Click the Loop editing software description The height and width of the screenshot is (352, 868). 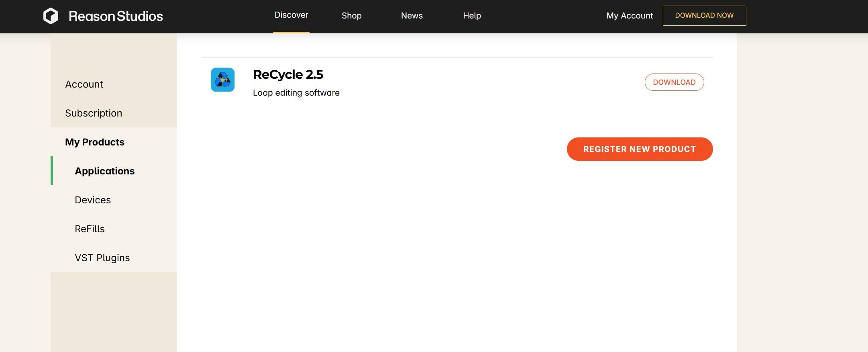296,93
